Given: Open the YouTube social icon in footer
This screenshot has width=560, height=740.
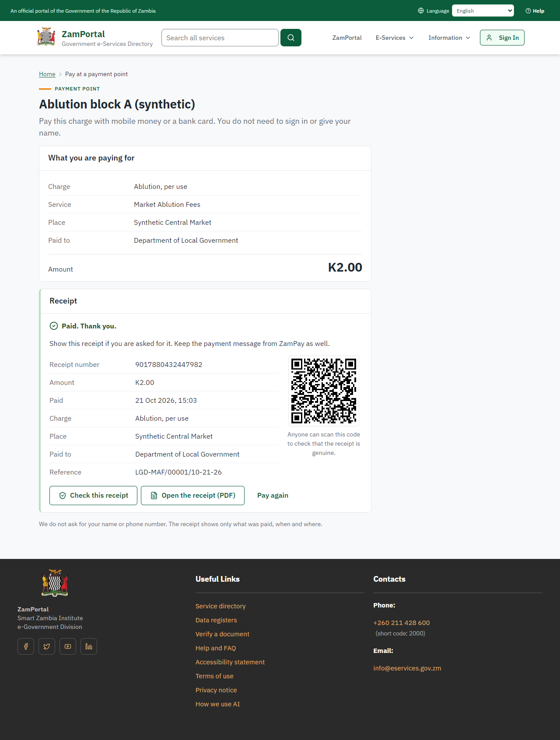Looking at the screenshot, I should pyautogui.click(x=68, y=646).
